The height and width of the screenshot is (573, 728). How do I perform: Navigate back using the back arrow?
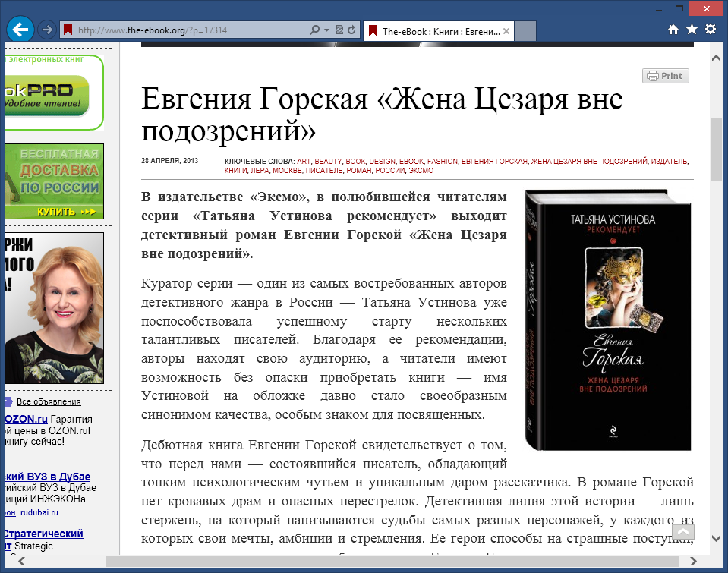(19, 29)
